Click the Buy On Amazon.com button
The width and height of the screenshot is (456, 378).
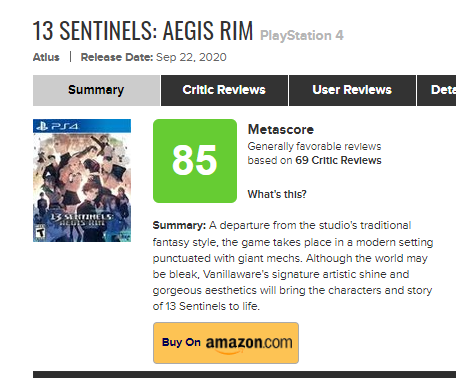226,343
